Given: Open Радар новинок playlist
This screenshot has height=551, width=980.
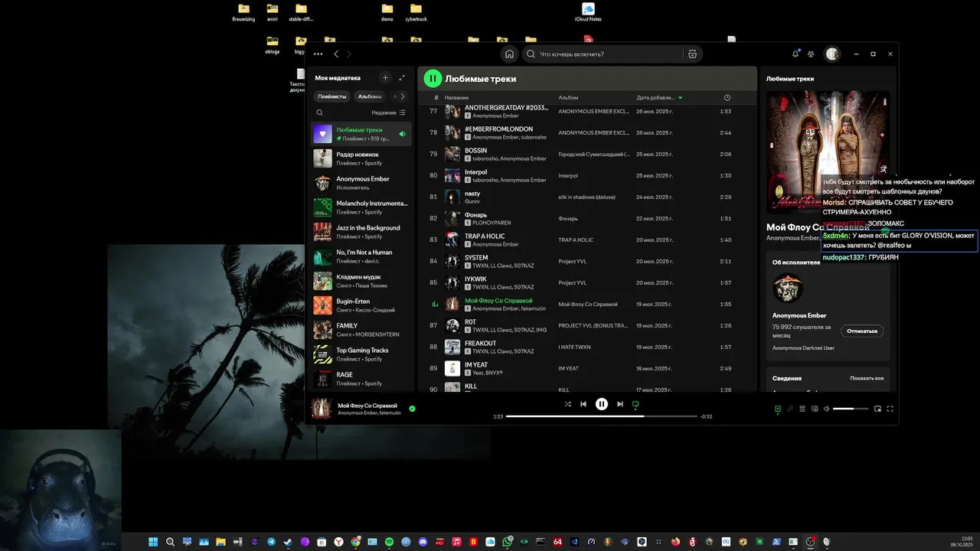Looking at the screenshot, I should (361, 158).
